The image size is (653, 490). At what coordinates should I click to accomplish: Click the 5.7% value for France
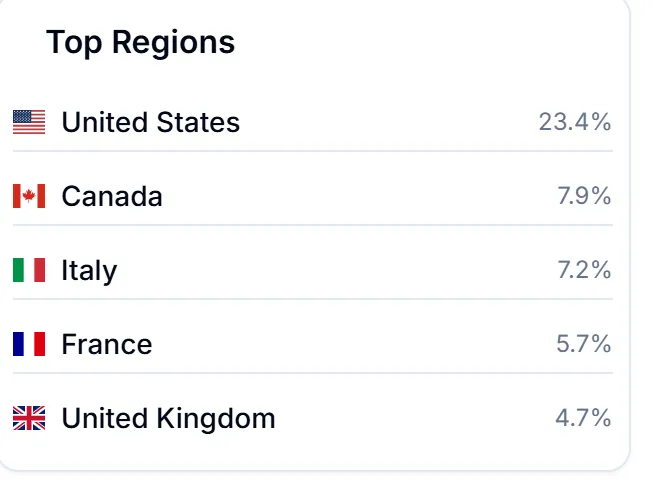(583, 344)
